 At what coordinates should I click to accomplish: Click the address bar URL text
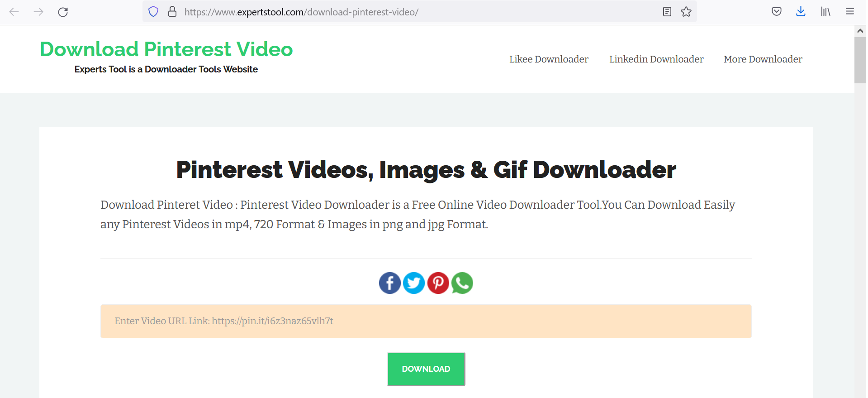(301, 12)
